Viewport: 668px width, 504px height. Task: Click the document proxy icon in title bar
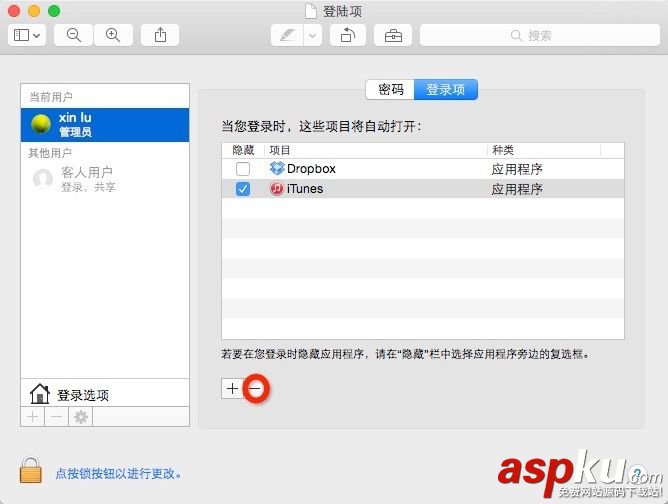311,11
